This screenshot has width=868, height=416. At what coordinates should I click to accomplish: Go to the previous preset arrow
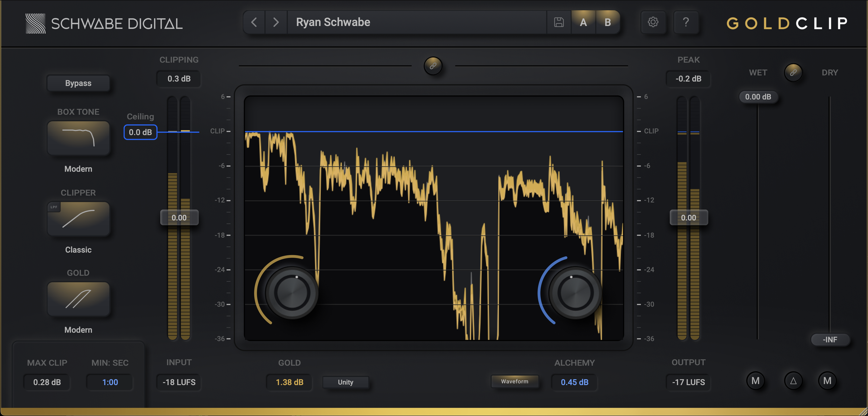coord(254,22)
